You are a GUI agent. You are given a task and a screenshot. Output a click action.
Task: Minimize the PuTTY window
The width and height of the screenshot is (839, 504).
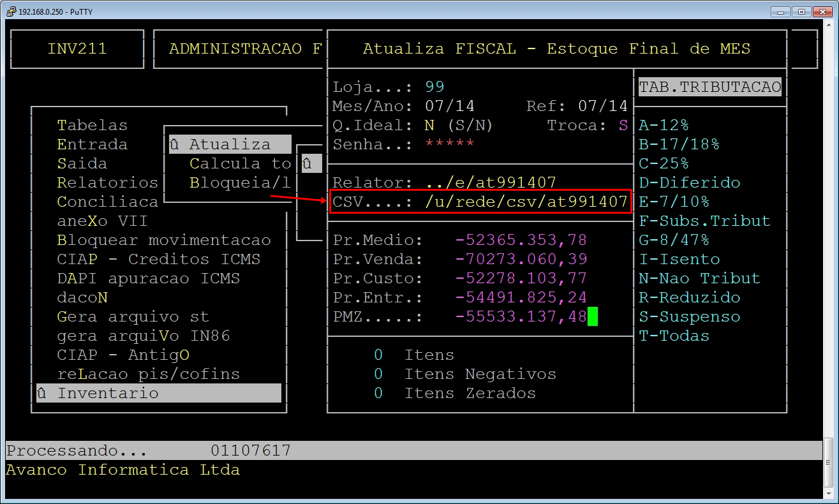click(779, 11)
